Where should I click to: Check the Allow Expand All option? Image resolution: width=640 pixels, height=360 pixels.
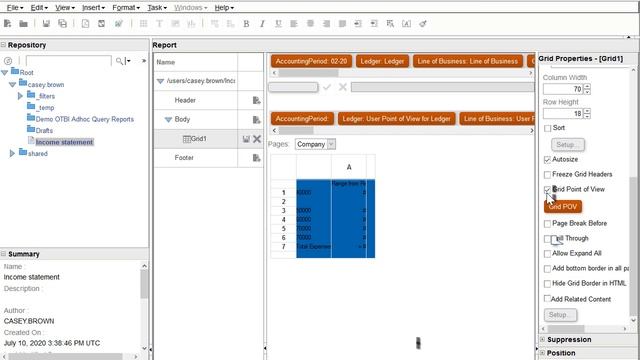[548, 253]
